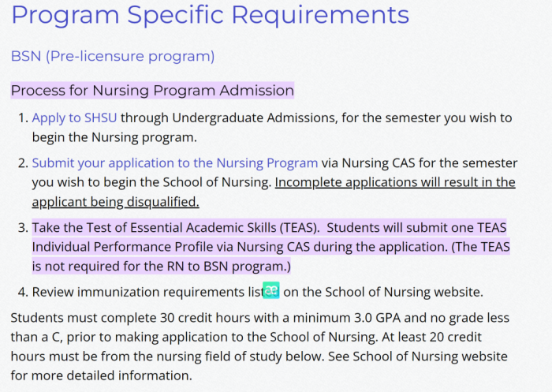
Task: Click the teal translate icon beside "list"
Action: [x=271, y=291]
